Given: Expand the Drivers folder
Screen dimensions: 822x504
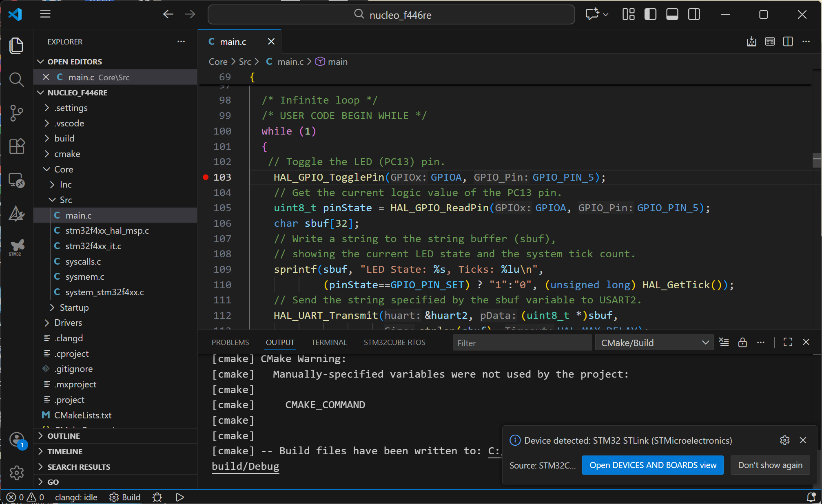Looking at the screenshot, I should pos(68,323).
